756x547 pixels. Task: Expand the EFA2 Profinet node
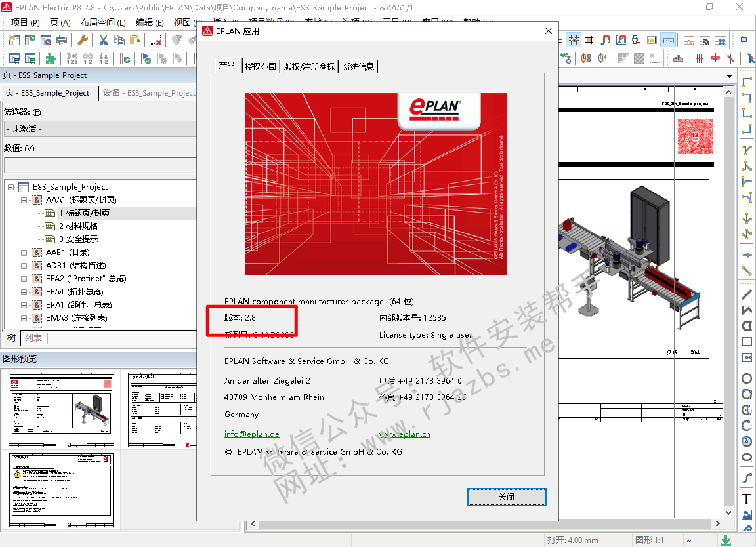pyautogui.click(x=24, y=279)
